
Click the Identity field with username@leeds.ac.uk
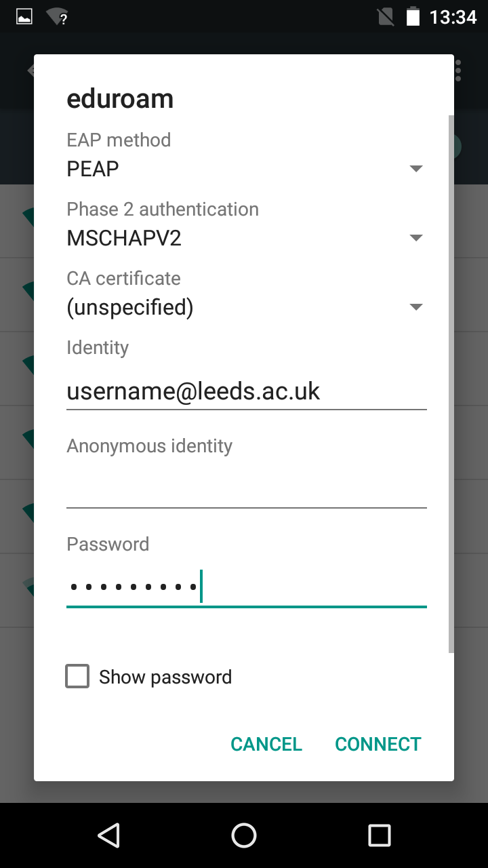tap(245, 392)
